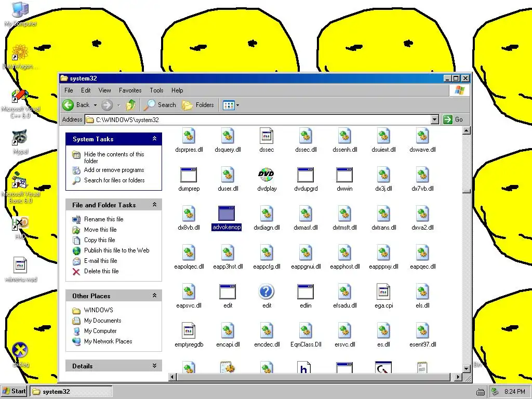Screen dimensions: 532x399
Task: Select the ega.cpi file icon
Action: click(x=383, y=292)
